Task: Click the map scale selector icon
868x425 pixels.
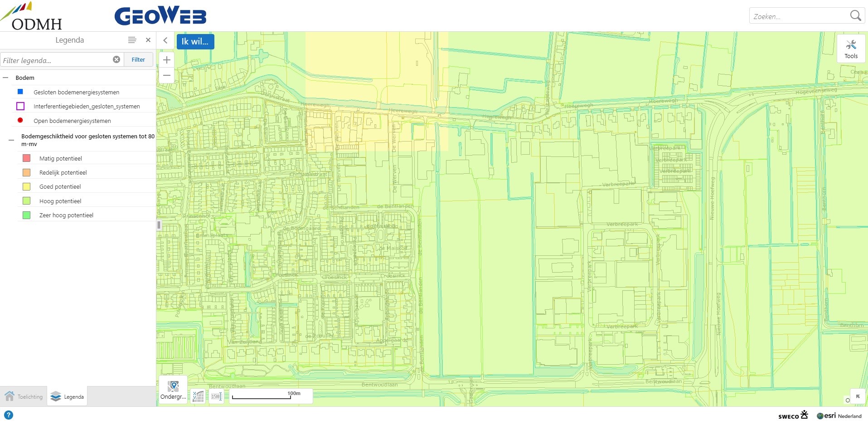Action: click(216, 396)
